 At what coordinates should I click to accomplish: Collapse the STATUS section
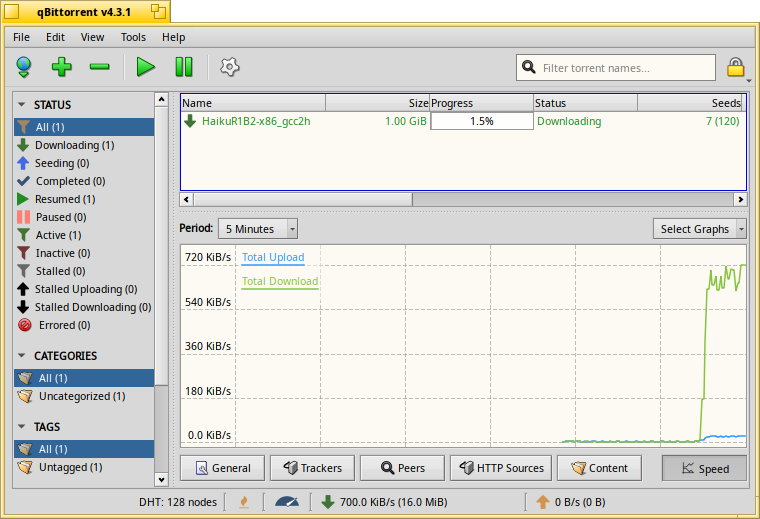[x=21, y=104]
